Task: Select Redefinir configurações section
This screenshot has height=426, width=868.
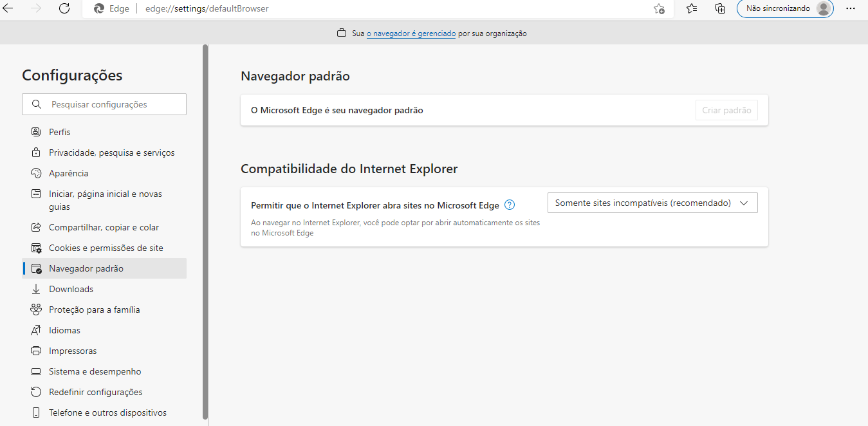Action: [x=104, y=392]
